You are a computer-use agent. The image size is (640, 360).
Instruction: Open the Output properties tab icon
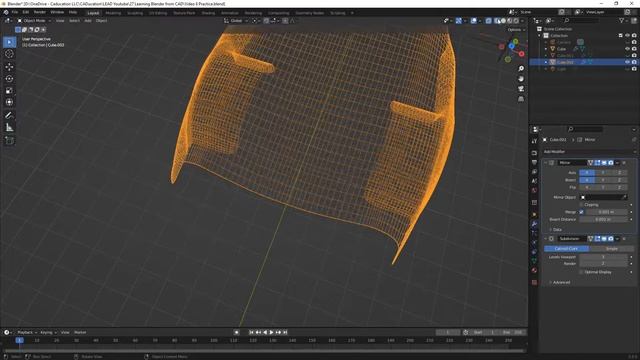coord(534,162)
